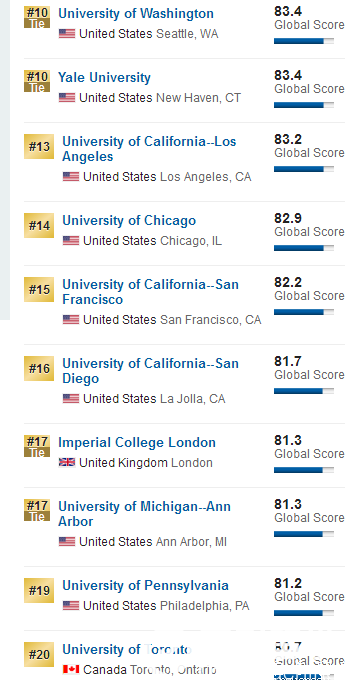The width and height of the screenshot is (360, 690).
Task: Click the #14 gold rank badge
Action: point(39,225)
